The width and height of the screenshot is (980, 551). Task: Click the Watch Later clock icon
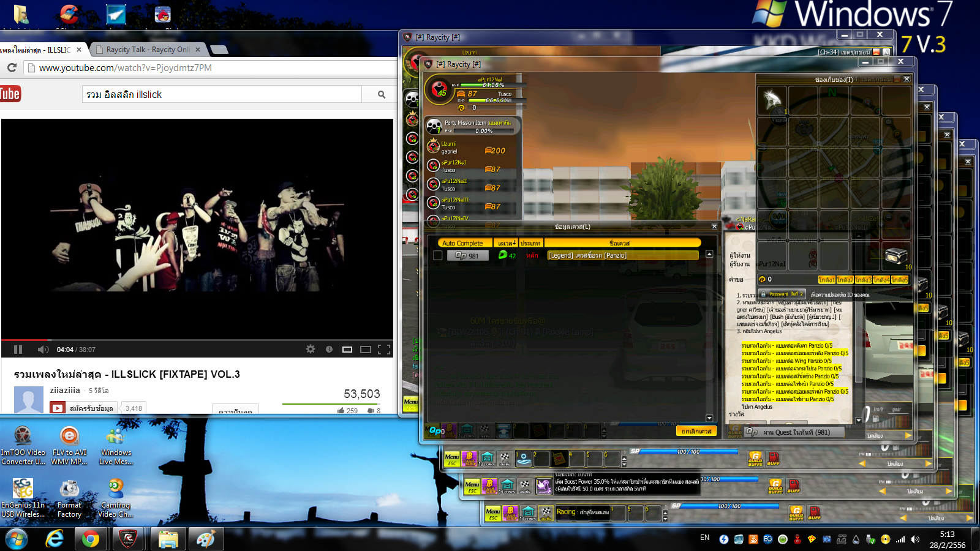point(329,349)
